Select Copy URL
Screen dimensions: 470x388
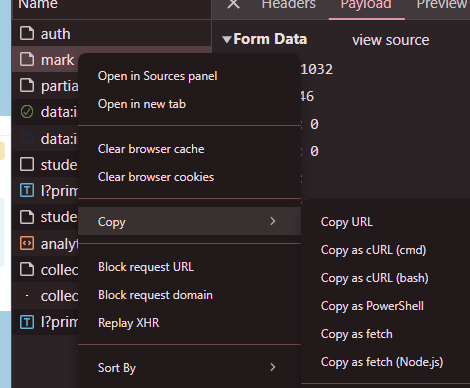386,222
